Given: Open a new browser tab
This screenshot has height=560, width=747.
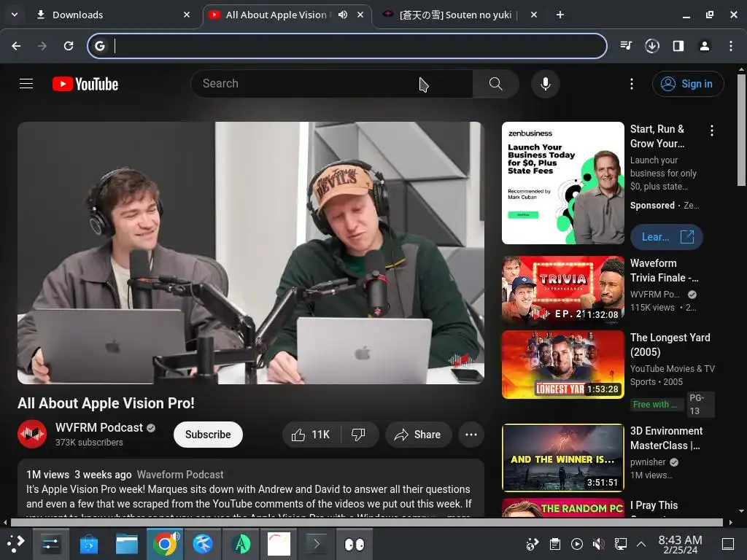Looking at the screenshot, I should point(560,15).
